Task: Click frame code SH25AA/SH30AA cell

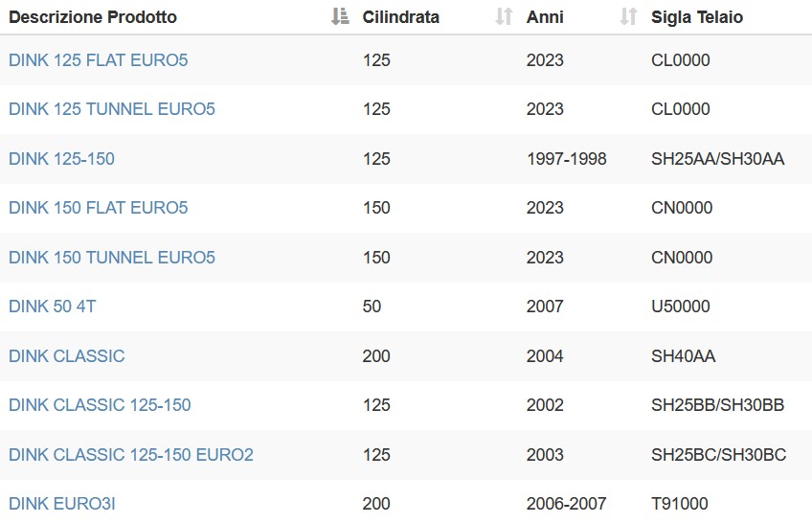Action: pyautogui.click(x=718, y=159)
